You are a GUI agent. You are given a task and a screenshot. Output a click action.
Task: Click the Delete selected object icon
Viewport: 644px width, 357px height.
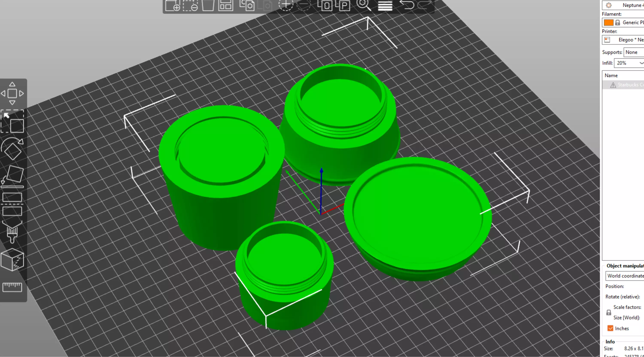pos(190,5)
